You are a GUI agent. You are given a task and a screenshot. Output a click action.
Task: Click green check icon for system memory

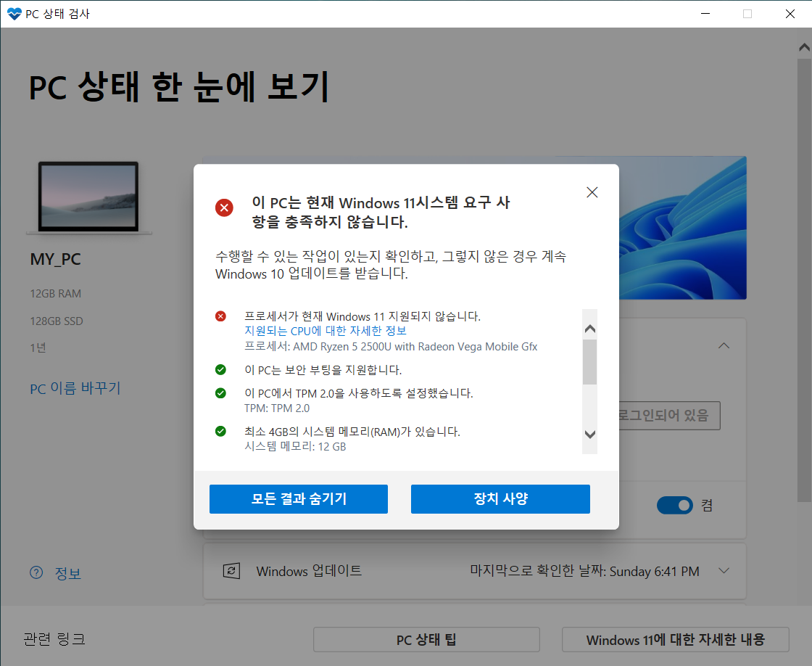[220, 431]
